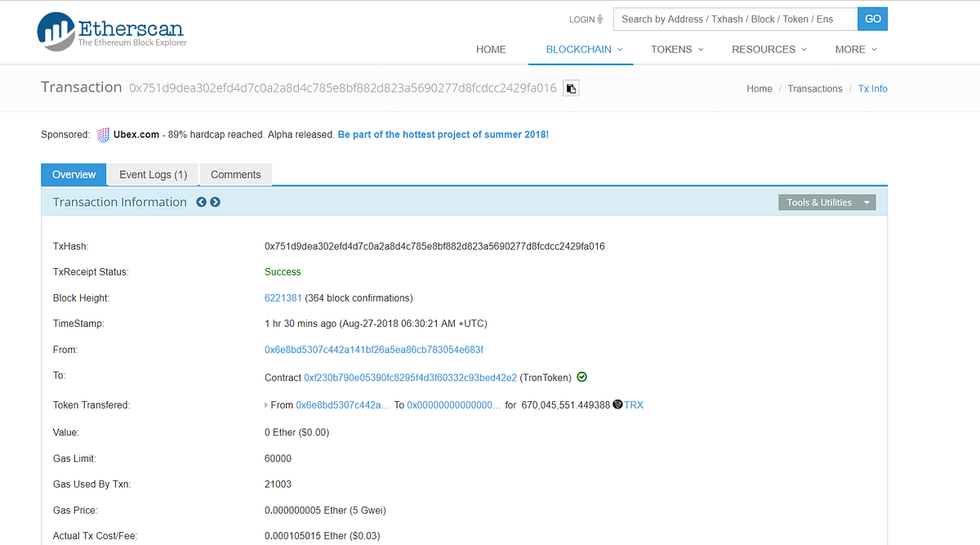The width and height of the screenshot is (980, 545).
Task: Switch to the Event Logs (1) tab
Action: coord(154,175)
